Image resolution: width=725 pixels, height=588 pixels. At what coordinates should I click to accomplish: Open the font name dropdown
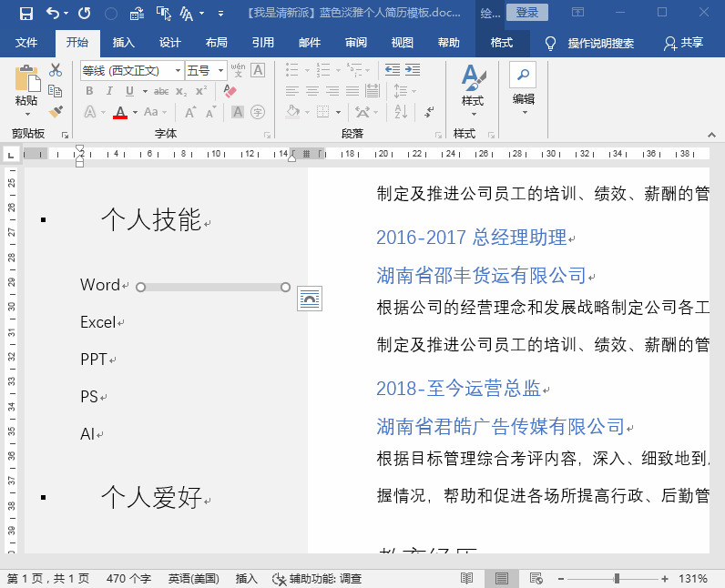(178, 71)
